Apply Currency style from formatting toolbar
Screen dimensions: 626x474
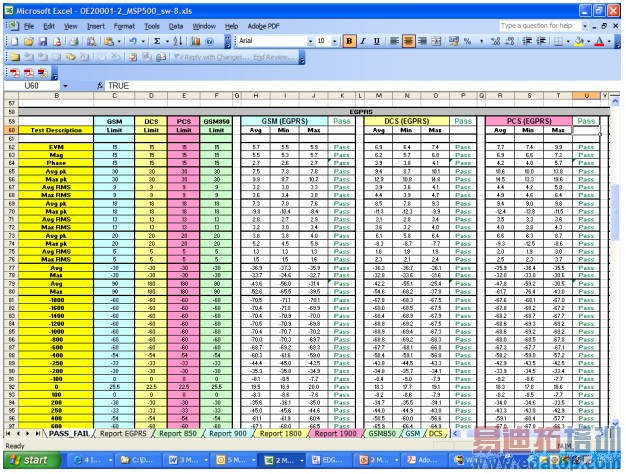(454, 41)
